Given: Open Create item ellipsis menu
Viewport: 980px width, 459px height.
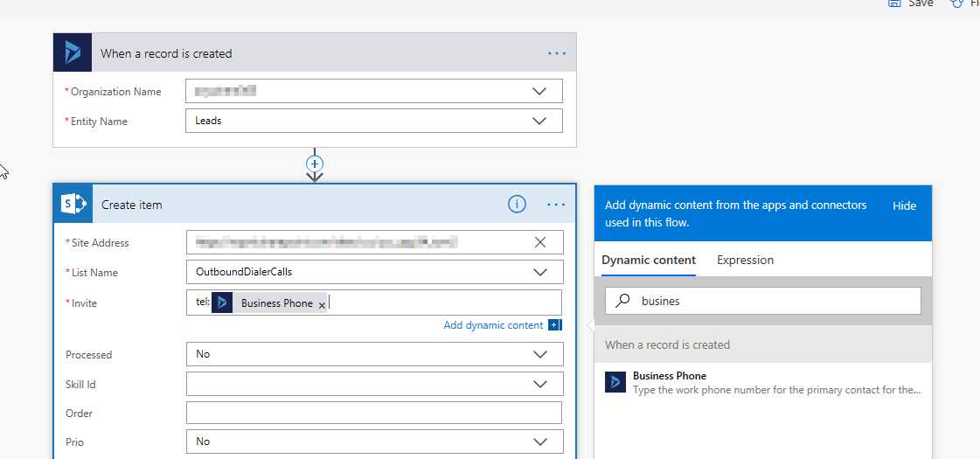Looking at the screenshot, I should tap(556, 205).
